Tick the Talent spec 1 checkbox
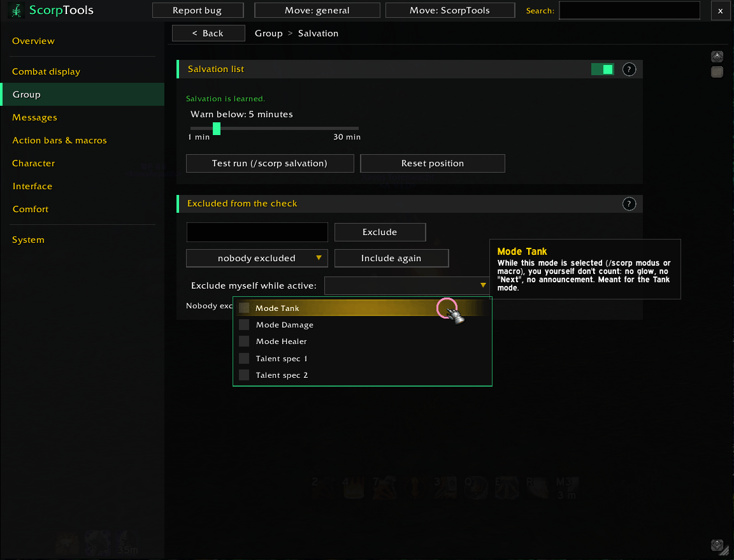 pyautogui.click(x=244, y=359)
